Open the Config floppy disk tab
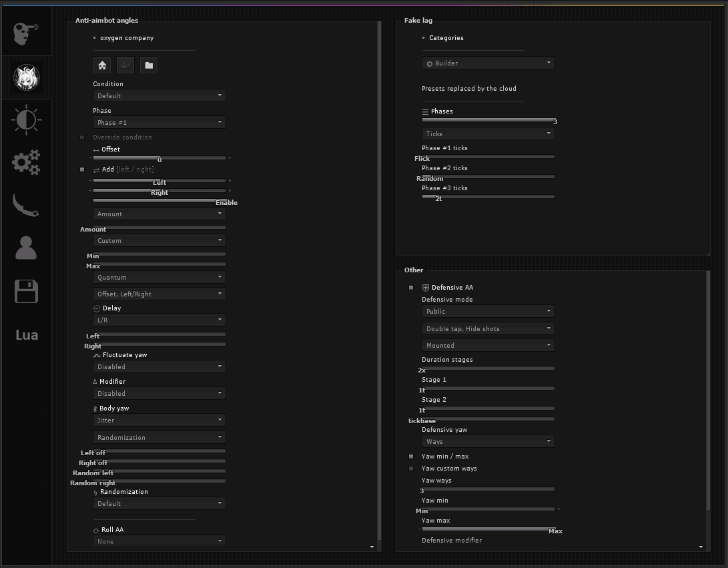 [x=26, y=291]
